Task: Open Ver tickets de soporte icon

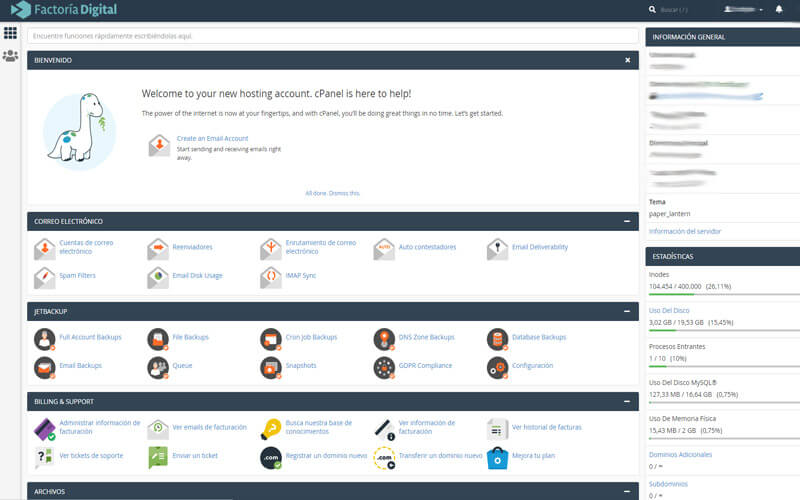Action: click(x=45, y=458)
